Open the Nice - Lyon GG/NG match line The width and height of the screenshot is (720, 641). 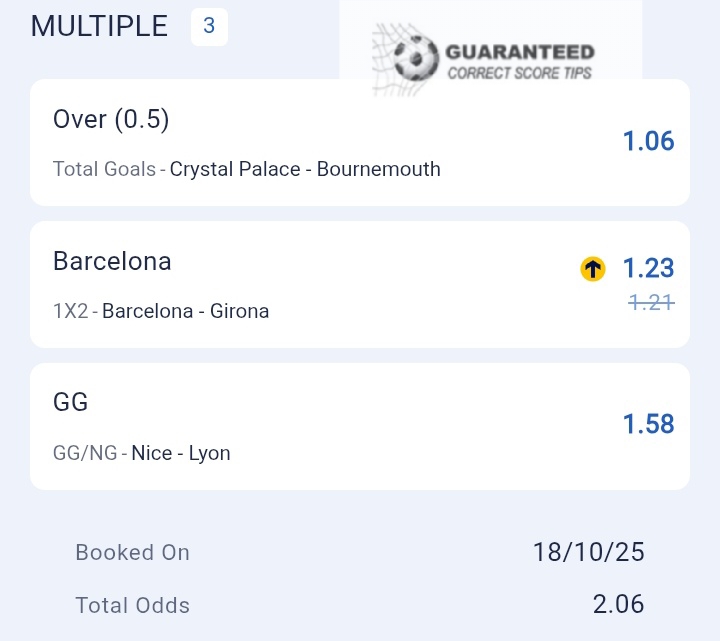click(181, 453)
